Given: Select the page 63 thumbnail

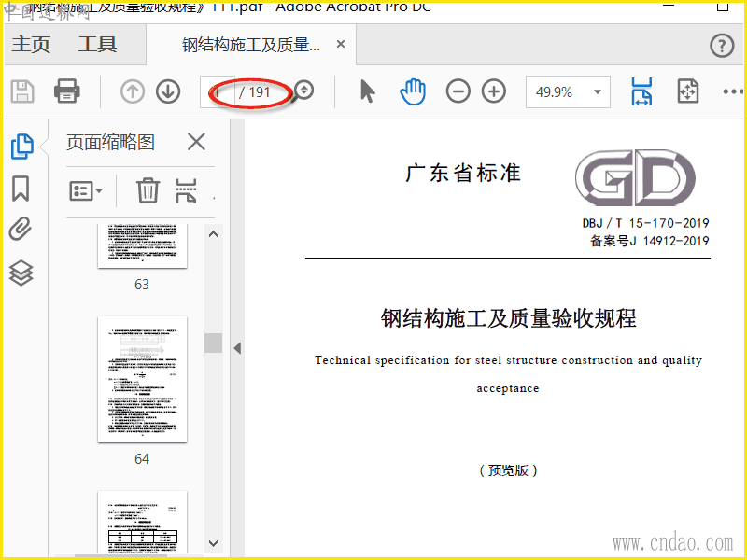Looking at the screenshot, I should [x=143, y=245].
